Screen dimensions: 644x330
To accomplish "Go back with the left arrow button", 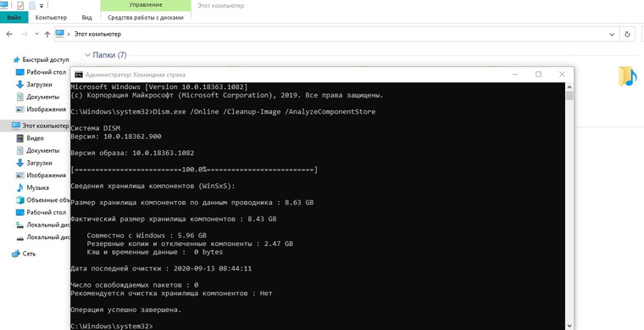I will point(9,35).
